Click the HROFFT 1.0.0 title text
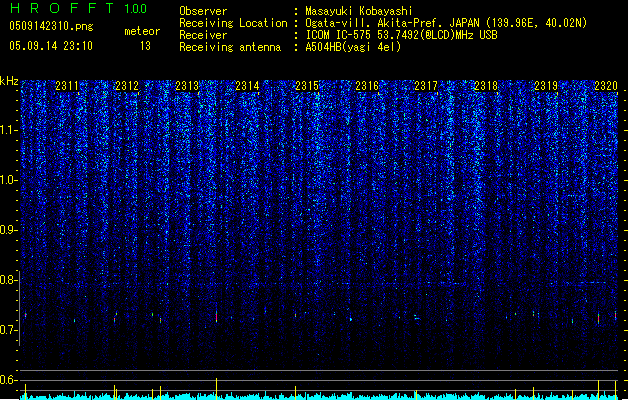 click(x=78, y=8)
